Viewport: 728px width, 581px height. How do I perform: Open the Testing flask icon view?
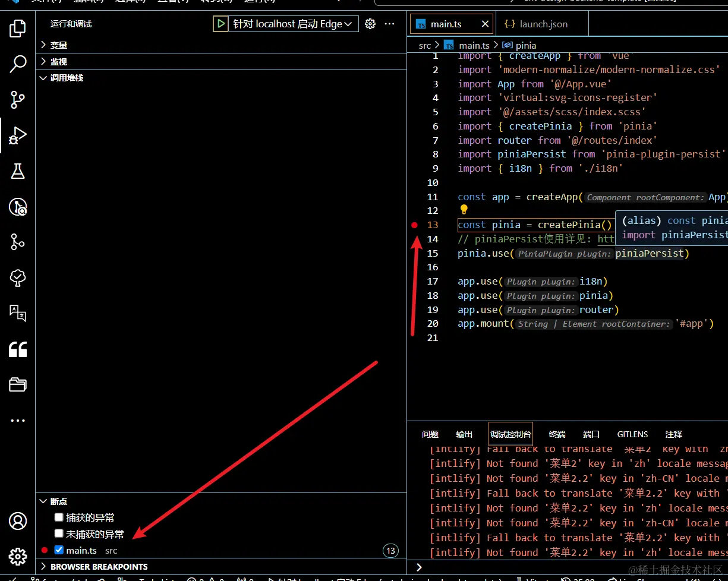pos(18,171)
